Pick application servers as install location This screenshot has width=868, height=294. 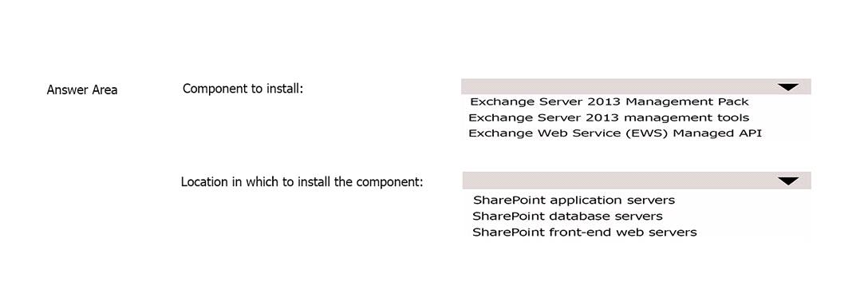(574, 201)
